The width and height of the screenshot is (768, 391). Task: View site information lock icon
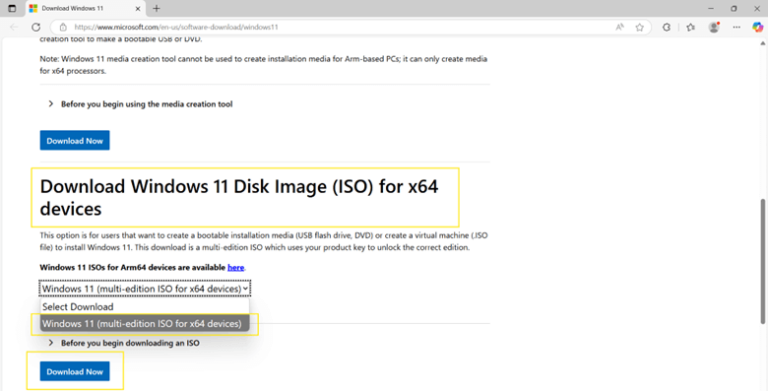pyautogui.click(x=63, y=27)
